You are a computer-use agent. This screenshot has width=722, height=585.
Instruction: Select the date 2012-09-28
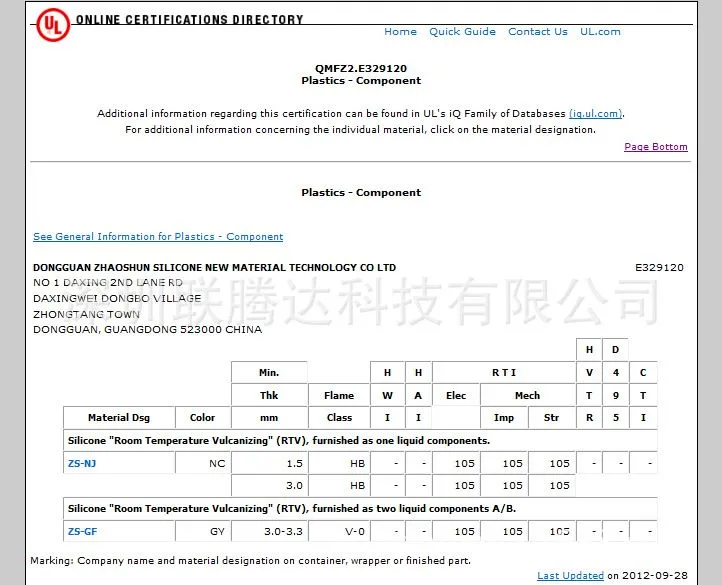click(x=655, y=576)
